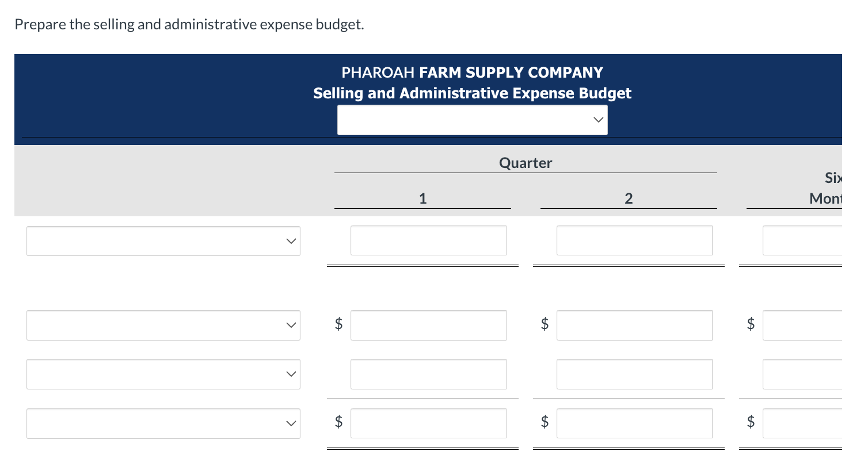Click the chevron icon on the third row dropdown
Image resolution: width=868 pixels, height=474 pixels.
(291, 374)
